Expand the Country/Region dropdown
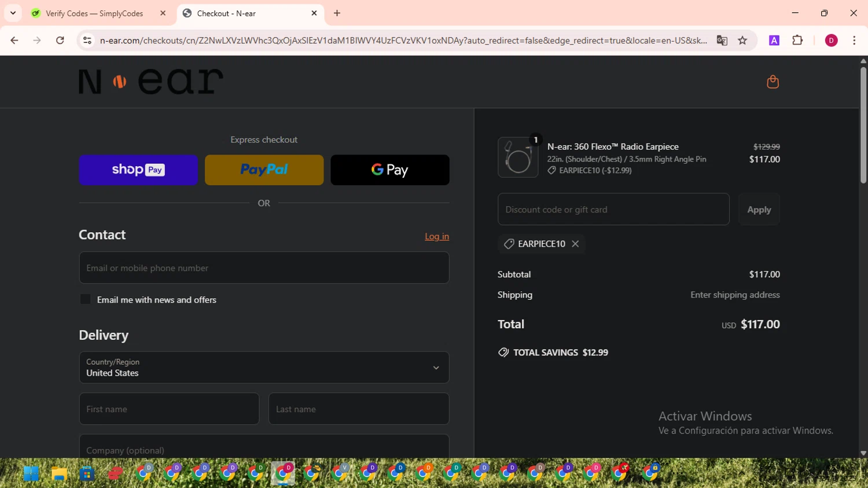 coord(264,368)
